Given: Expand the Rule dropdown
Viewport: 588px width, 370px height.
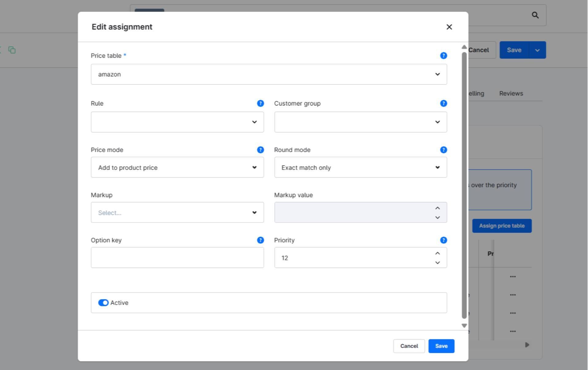Looking at the screenshot, I should point(177,122).
